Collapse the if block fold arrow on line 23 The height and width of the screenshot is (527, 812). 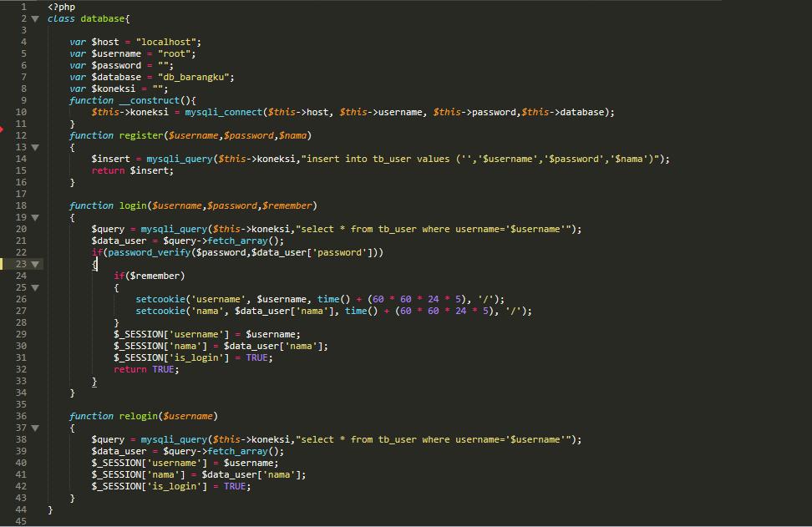(35, 265)
